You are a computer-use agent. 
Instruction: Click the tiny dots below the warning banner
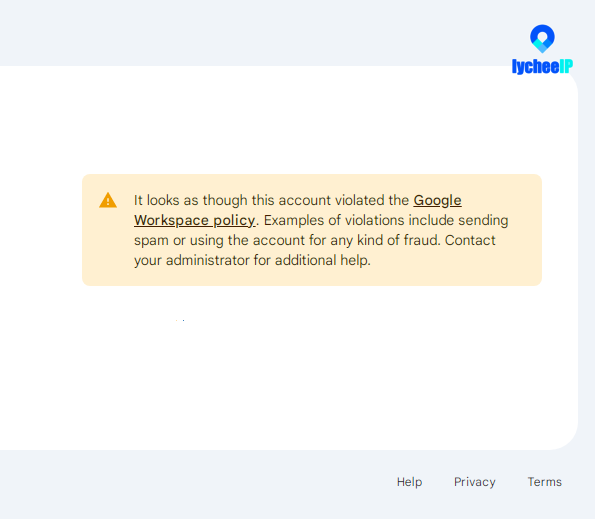point(180,321)
